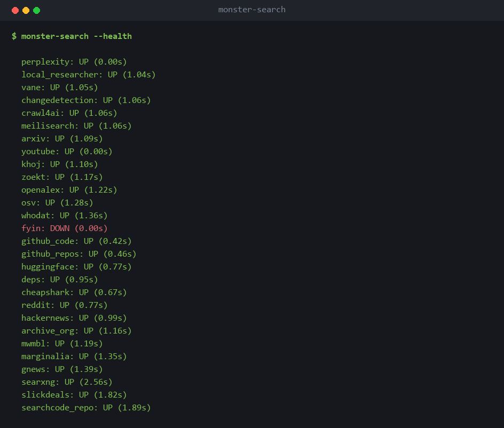Screen dimensions: 504x428
Task: Select the marginalia: UP (1.35s) line
Action: [x=74, y=356]
